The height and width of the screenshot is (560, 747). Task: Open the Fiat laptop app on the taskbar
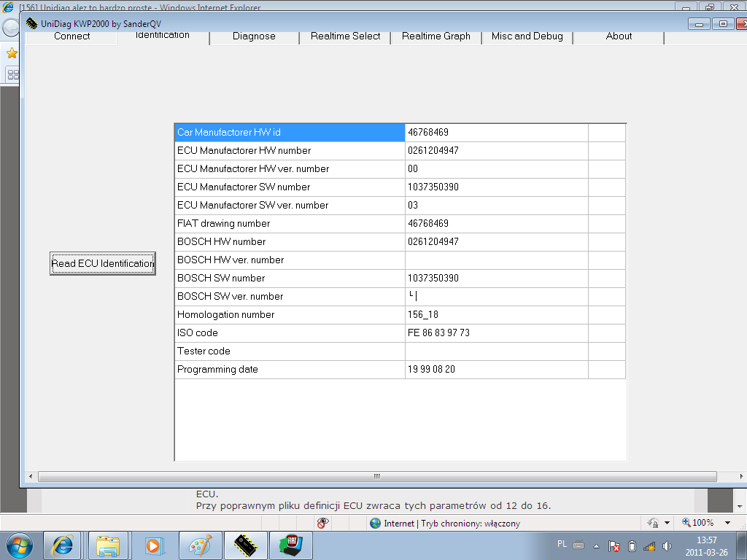(291, 545)
